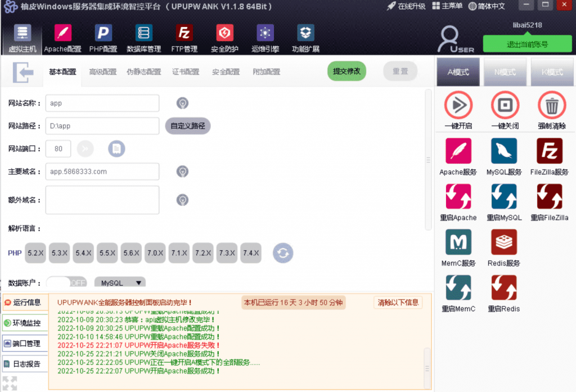Image resolution: width=576 pixels, height=392 pixels.
Task: Clear logs via 清除以下信息 button
Action: coord(397,302)
